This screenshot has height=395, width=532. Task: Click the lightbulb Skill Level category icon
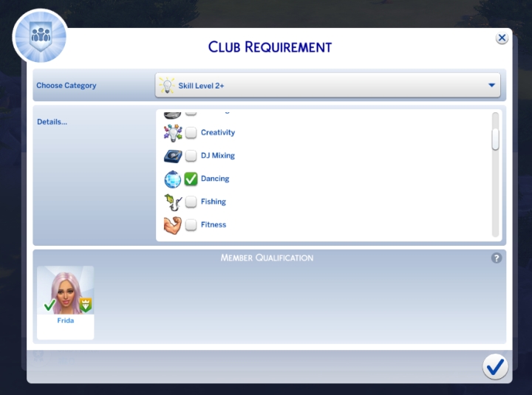(x=166, y=86)
